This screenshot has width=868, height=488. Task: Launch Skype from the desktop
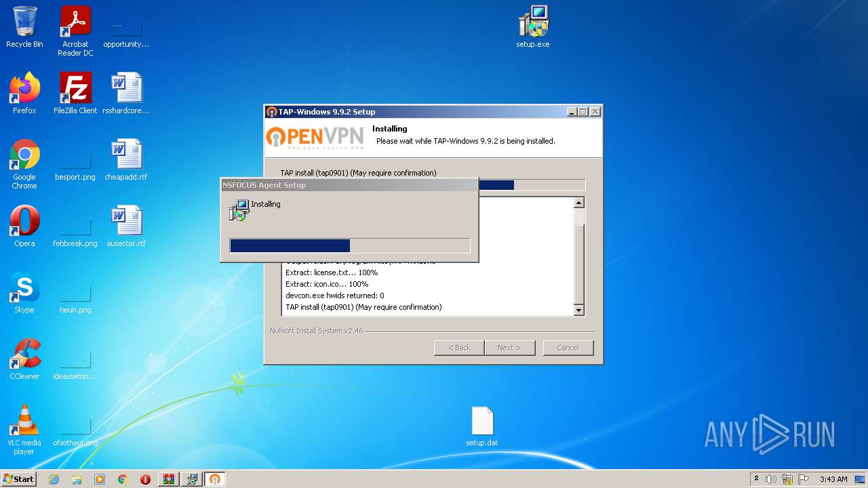pyautogui.click(x=24, y=293)
